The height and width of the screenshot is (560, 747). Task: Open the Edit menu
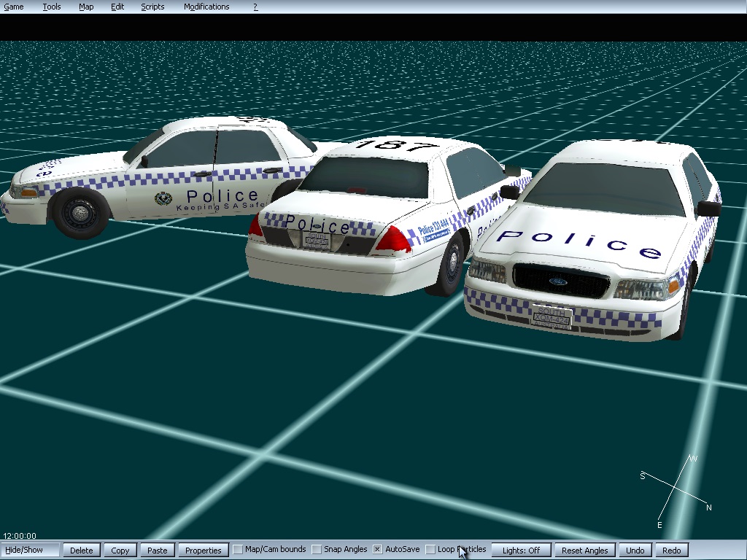tap(117, 7)
